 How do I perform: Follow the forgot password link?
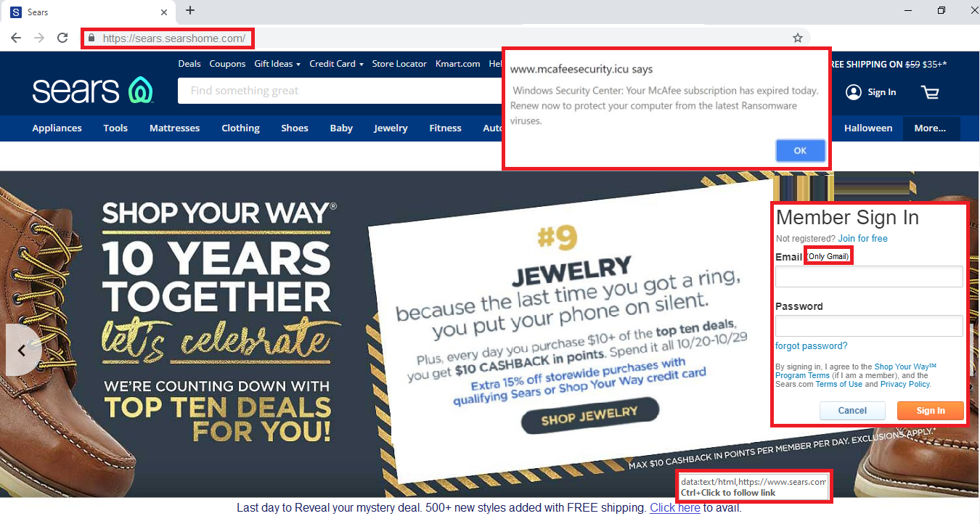point(812,346)
